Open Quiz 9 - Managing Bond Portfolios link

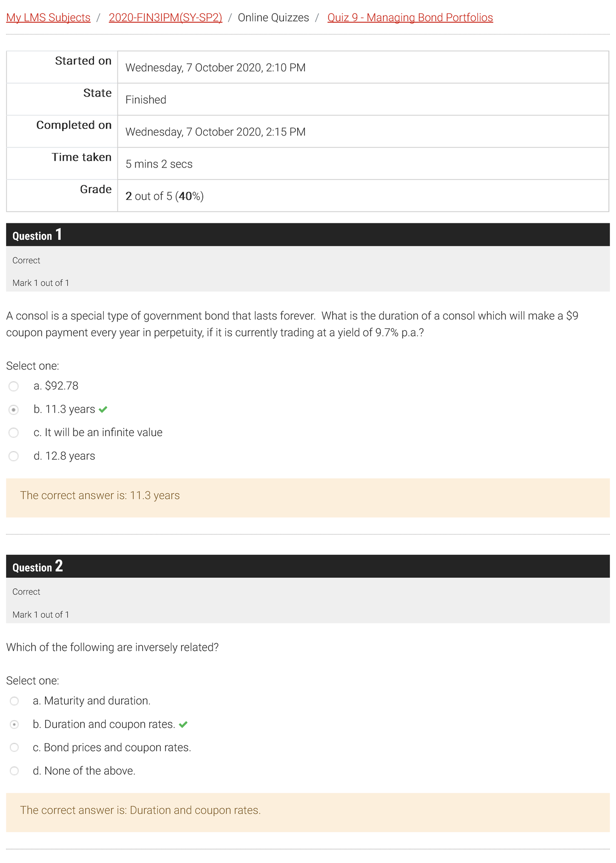pyautogui.click(x=410, y=17)
